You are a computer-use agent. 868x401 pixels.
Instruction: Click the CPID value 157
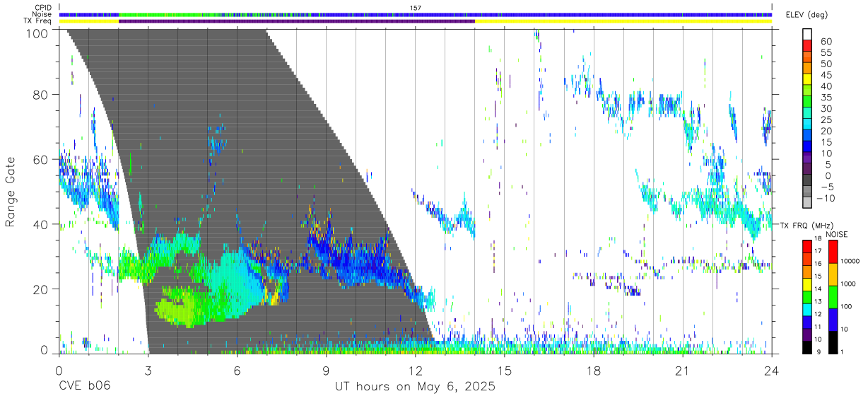(416, 8)
